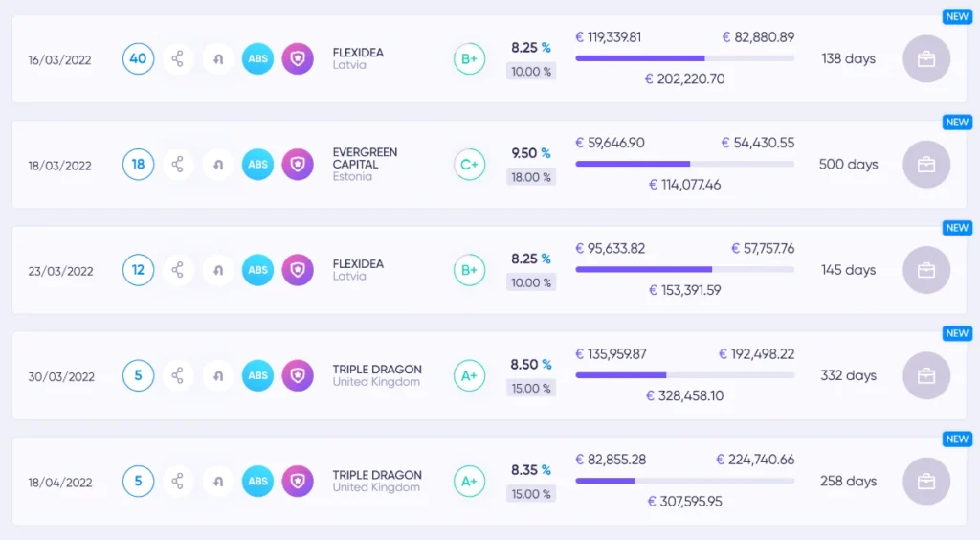Click the purple shield icon in the 30/03/2022 row

298,375
